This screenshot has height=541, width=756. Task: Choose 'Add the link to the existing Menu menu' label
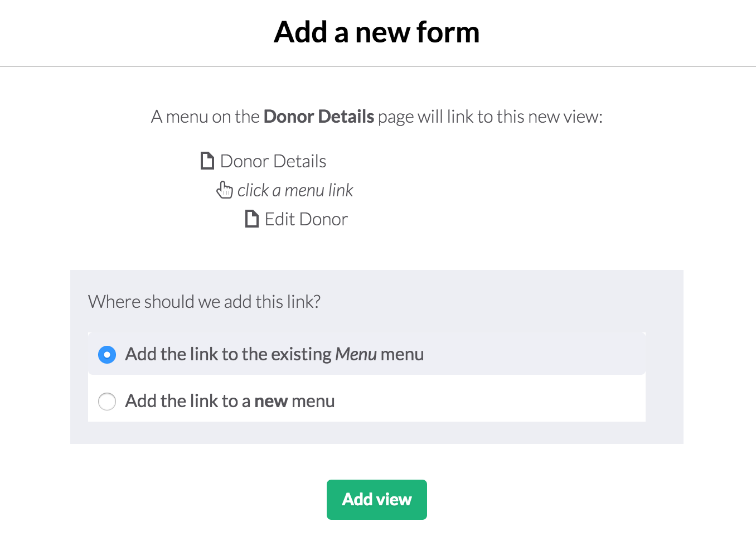[x=274, y=354]
